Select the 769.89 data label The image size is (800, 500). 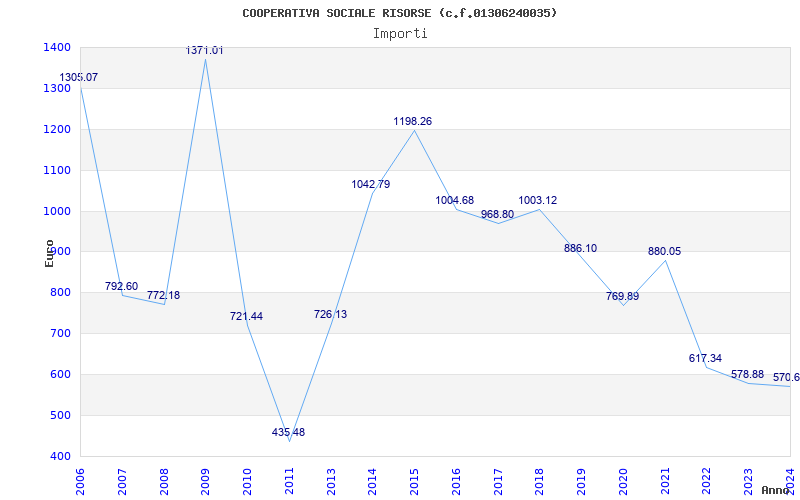coord(622,296)
